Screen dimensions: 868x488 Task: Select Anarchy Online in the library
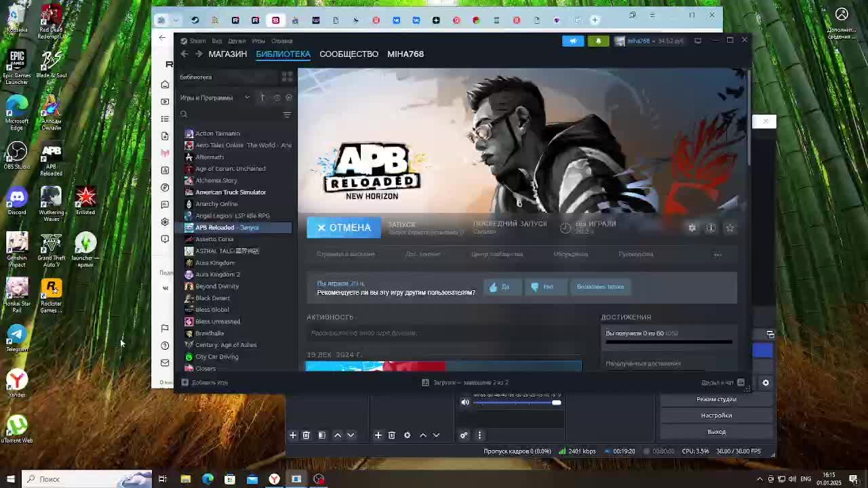[x=216, y=204]
